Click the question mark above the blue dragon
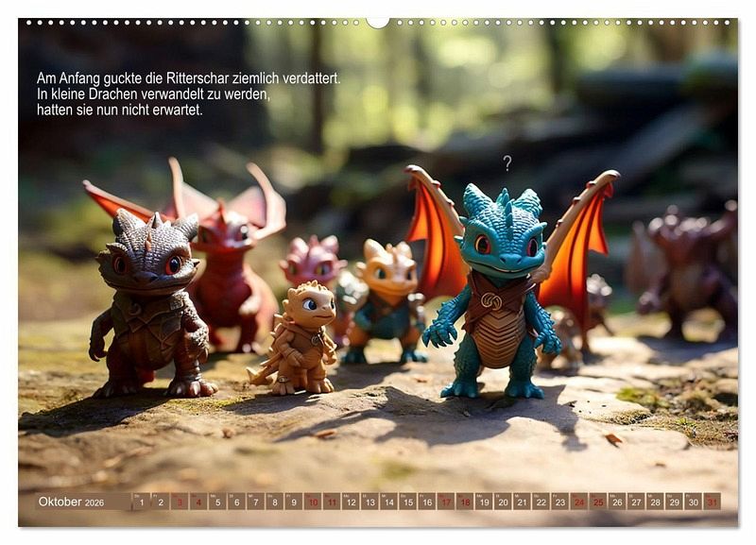Viewport: 756px width, 545px height. (x=507, y=163)
